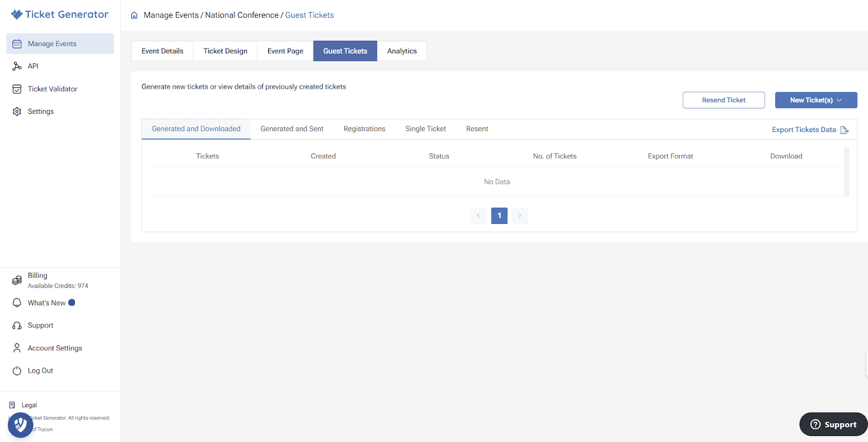Screen dimensions: 868x442
Task: Click the Manage Events calendar icon
Action: pos(17,44)
